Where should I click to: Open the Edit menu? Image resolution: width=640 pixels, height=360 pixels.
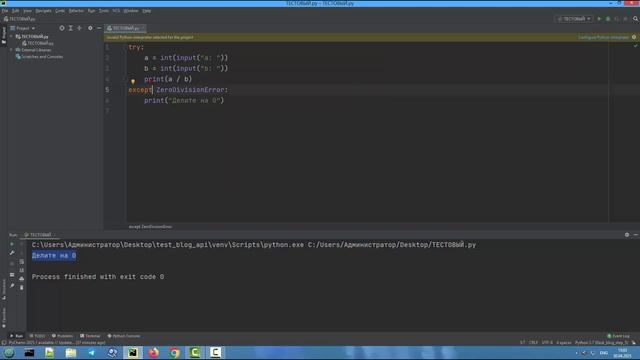(x=15, y=11)
